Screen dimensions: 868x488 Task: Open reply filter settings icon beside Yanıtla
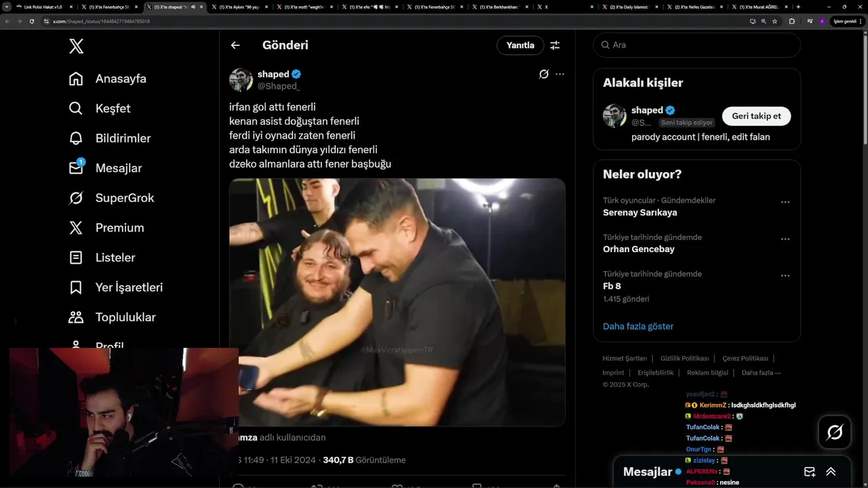click(555, 45)
